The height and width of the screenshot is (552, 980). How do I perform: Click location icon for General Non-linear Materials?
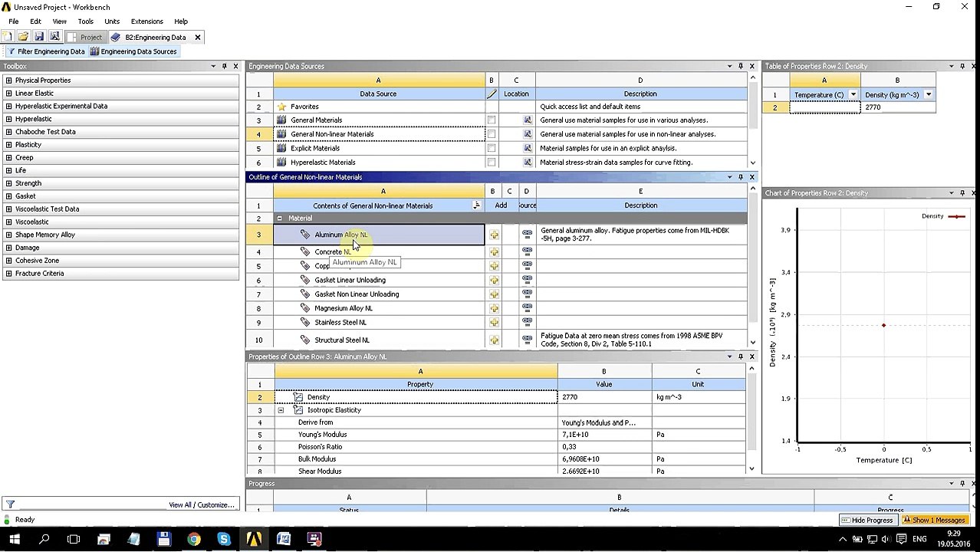click(x=528, y=134)
